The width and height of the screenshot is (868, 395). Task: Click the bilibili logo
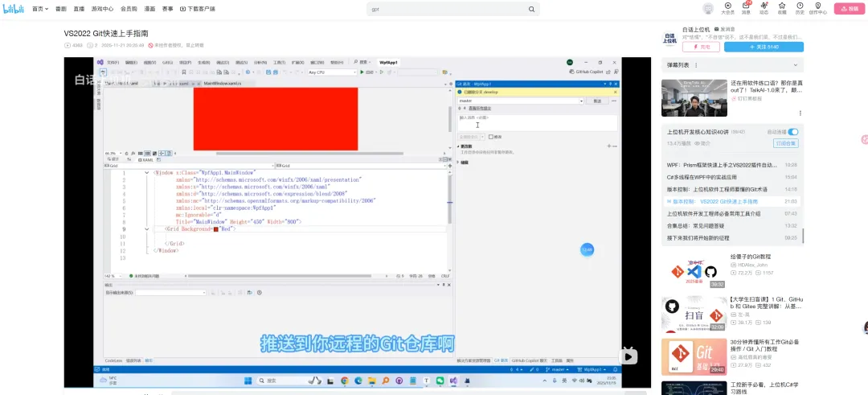14,9
